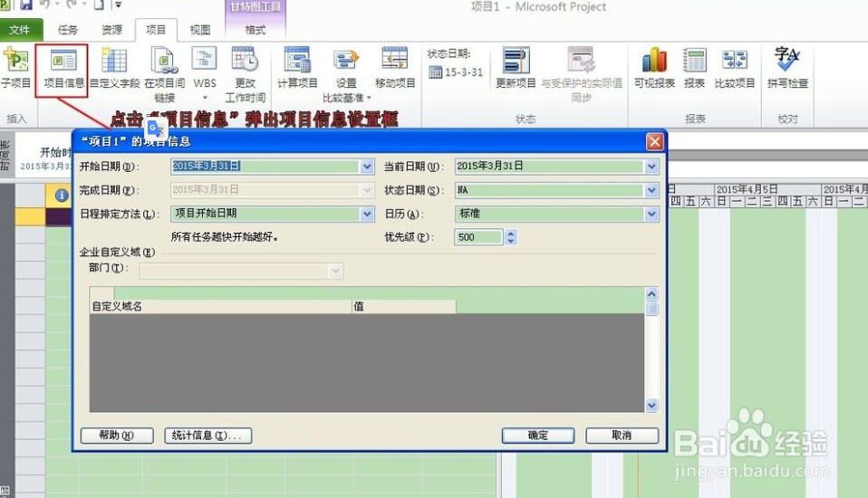Increase 优先级 priority with spinner up arrow
The image size is (868, 498).
pyautogui.click(x=511, y=234)
